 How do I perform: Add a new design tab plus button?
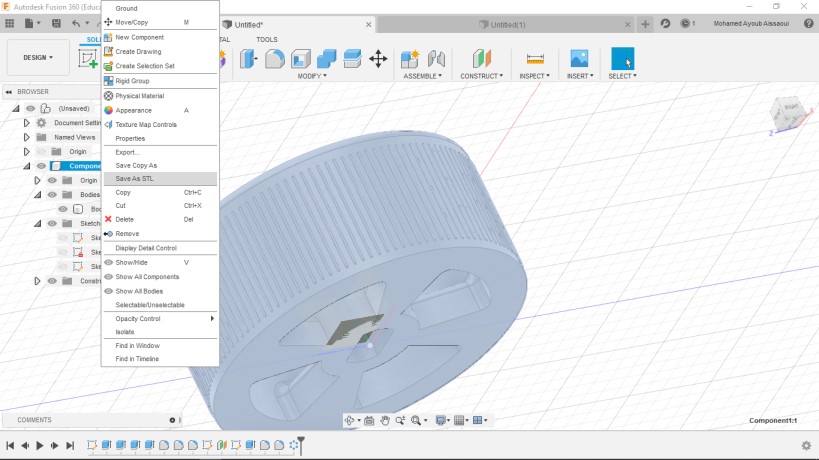(x=646, y=24)
